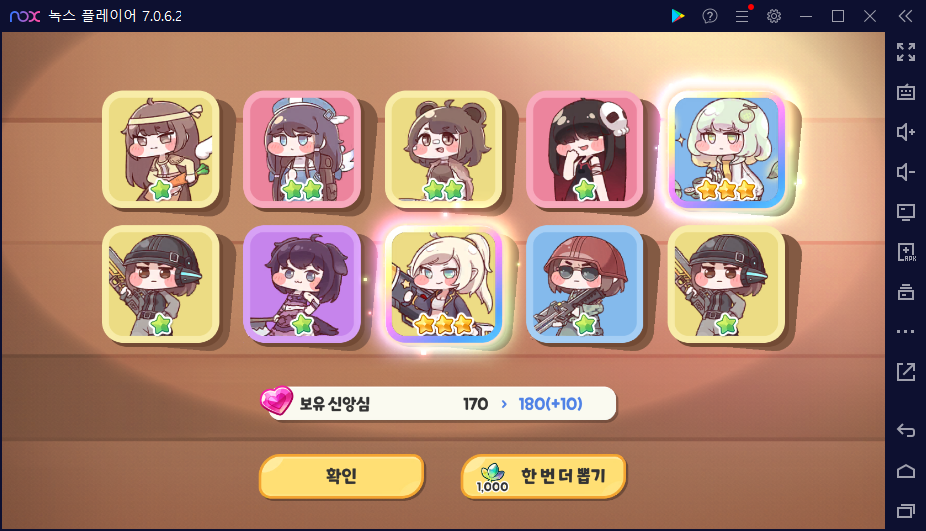Open the recent apps icon in the sidebar
926x531 pixels.
905,510
